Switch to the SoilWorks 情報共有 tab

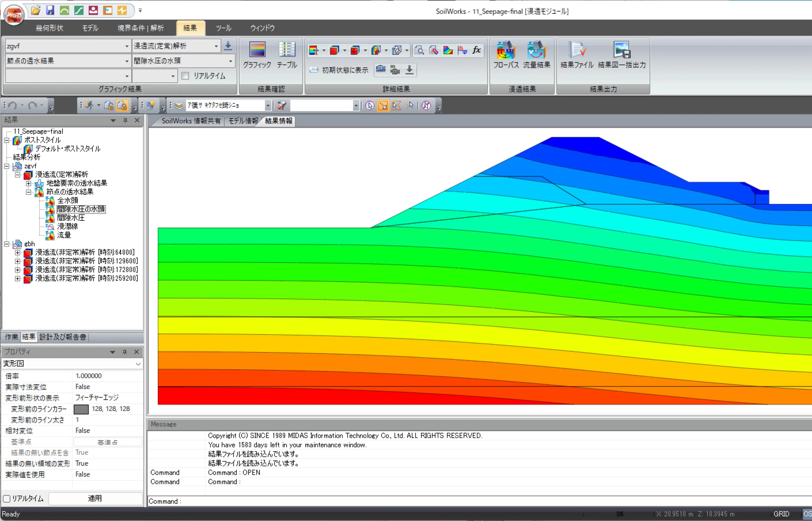click(191, 121)
